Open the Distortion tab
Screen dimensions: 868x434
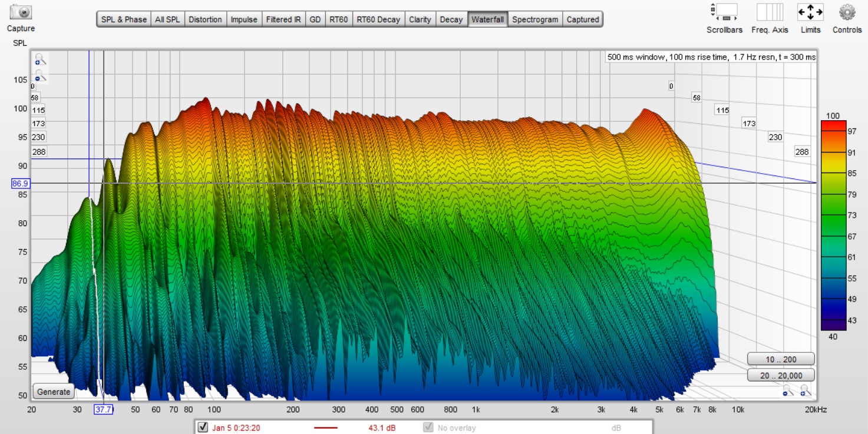pyautogui.click(x=205, y=19)
